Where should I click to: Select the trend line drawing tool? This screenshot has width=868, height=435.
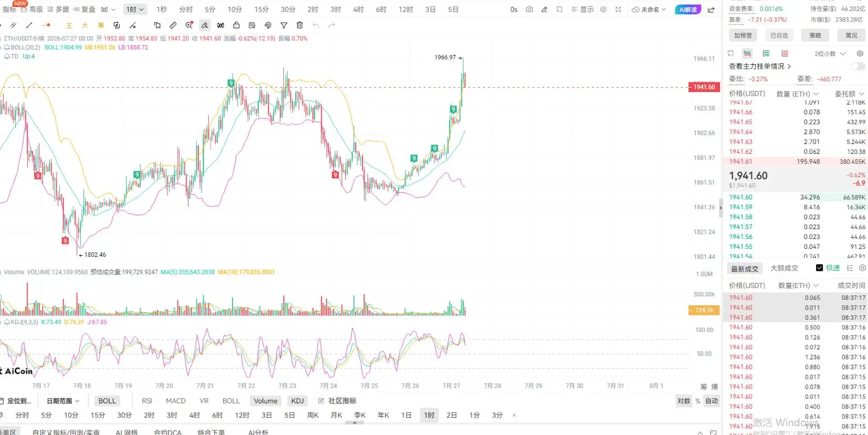pos(29,25)
